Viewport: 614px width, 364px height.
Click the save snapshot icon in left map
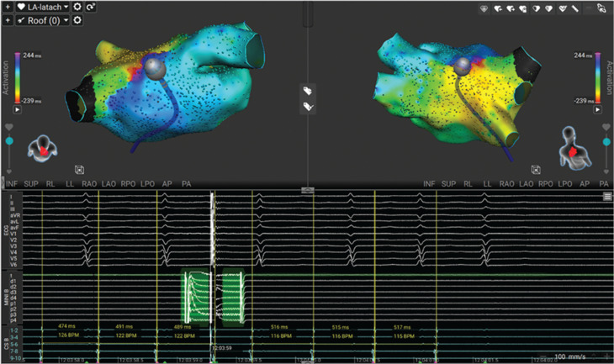tap(78, 170)
